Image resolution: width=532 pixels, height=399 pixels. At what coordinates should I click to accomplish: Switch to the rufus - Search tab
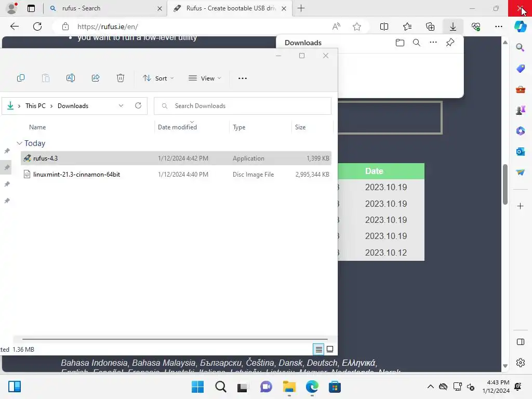[x=105, y=8]
